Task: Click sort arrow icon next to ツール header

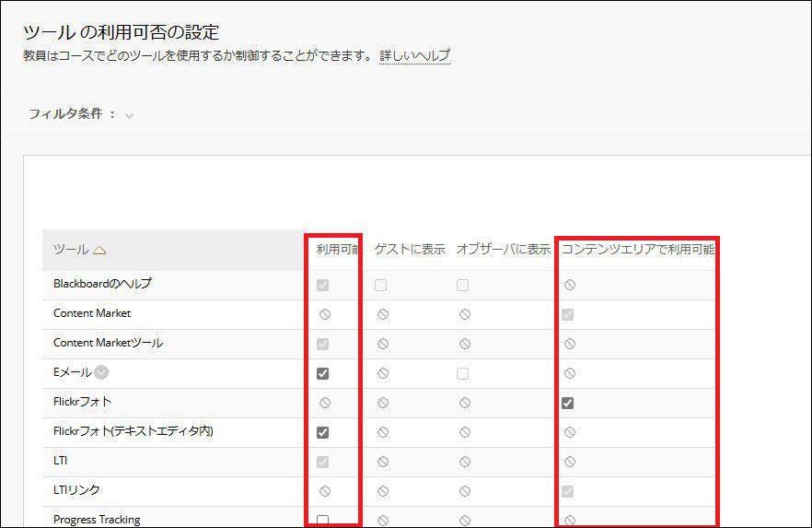Action: tap(99, 251)
